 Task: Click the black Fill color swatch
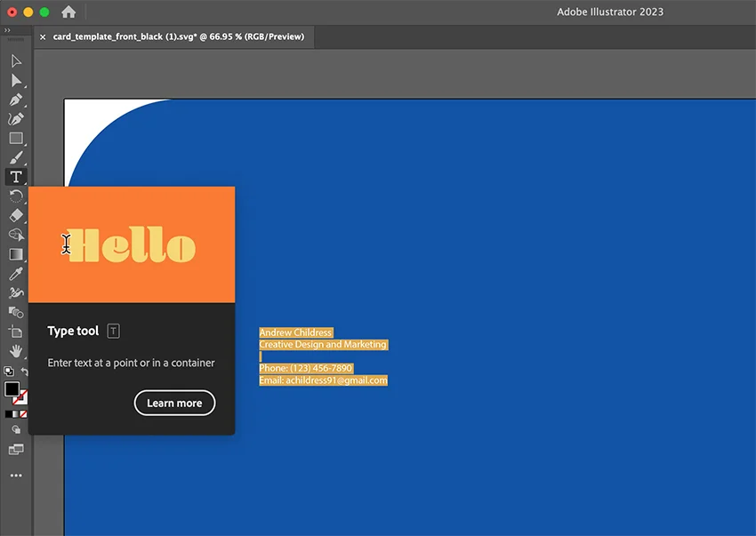click(x=12, y=389)
